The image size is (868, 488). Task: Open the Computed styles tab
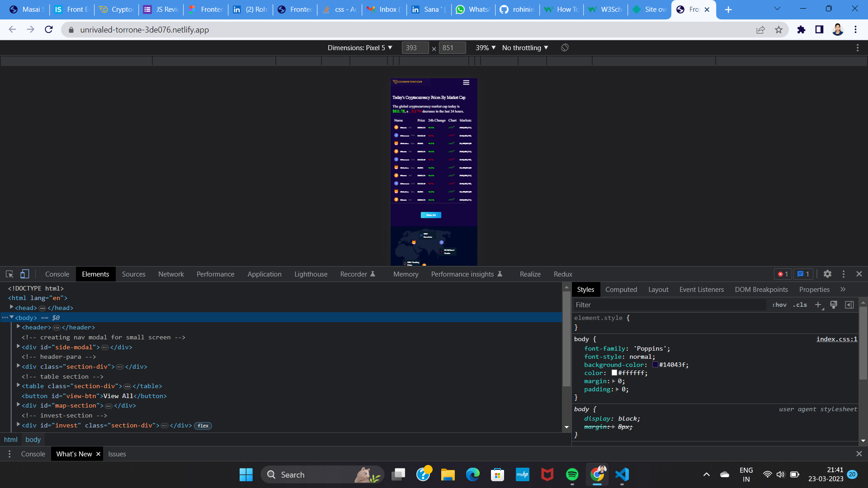click(x=621, y=289)
